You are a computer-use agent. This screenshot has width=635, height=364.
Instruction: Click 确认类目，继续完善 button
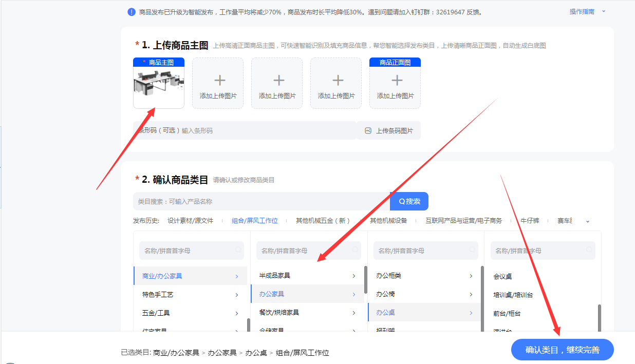point(563,350)
